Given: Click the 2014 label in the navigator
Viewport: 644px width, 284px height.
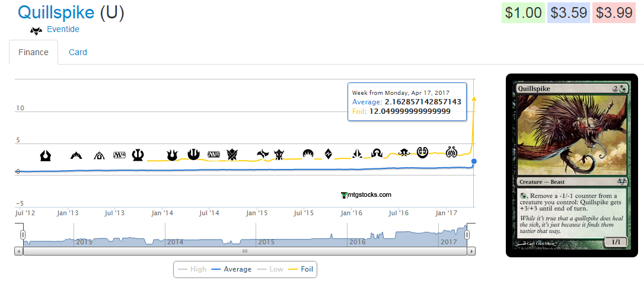Looking at the screenshot, I should tap(175, 242).
